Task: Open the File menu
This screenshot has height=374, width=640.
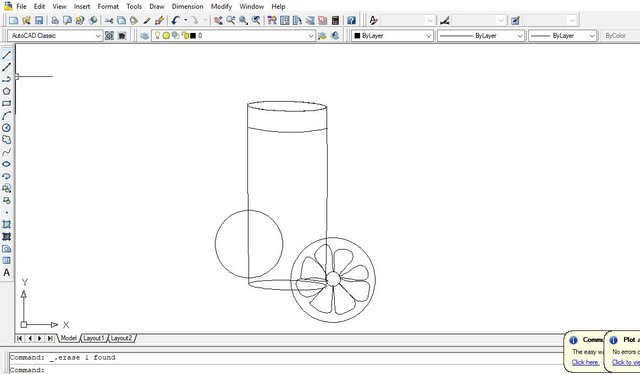Action: pyautogui.click(x=21, y=7)
